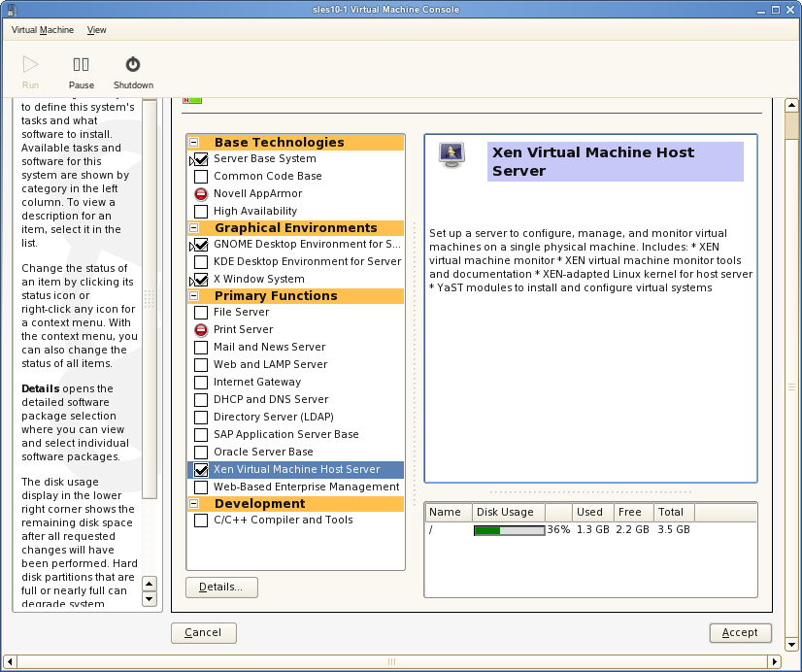Click the console vertical scrollbar down arrow

pos(791,645)
